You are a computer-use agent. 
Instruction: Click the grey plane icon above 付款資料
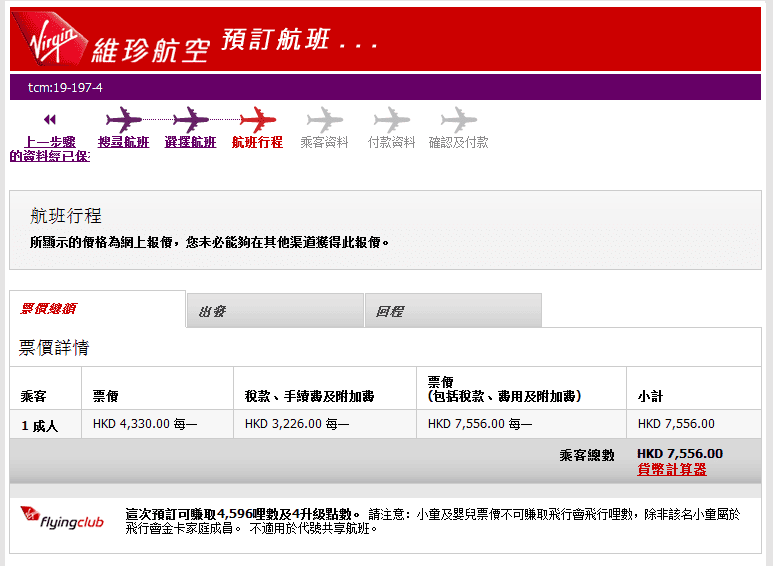coord(391,120)
